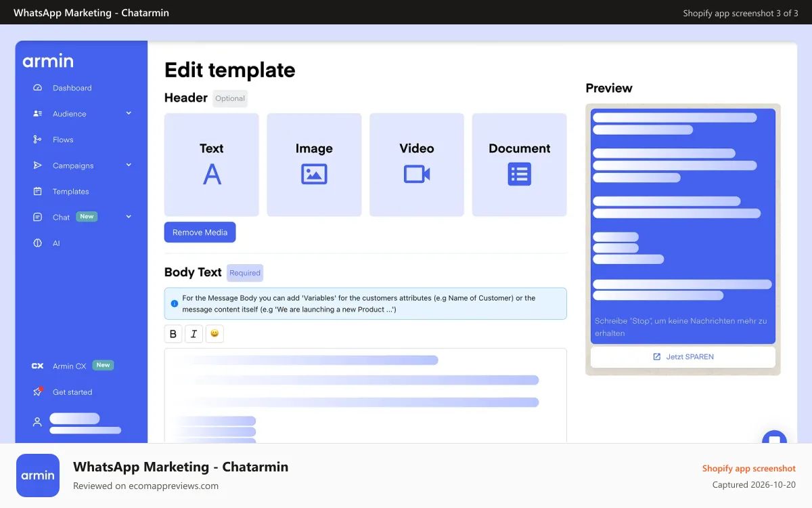The image size is (812, 508).
Task: Click the Dashboard gauge icon
Action: point(38,88)
